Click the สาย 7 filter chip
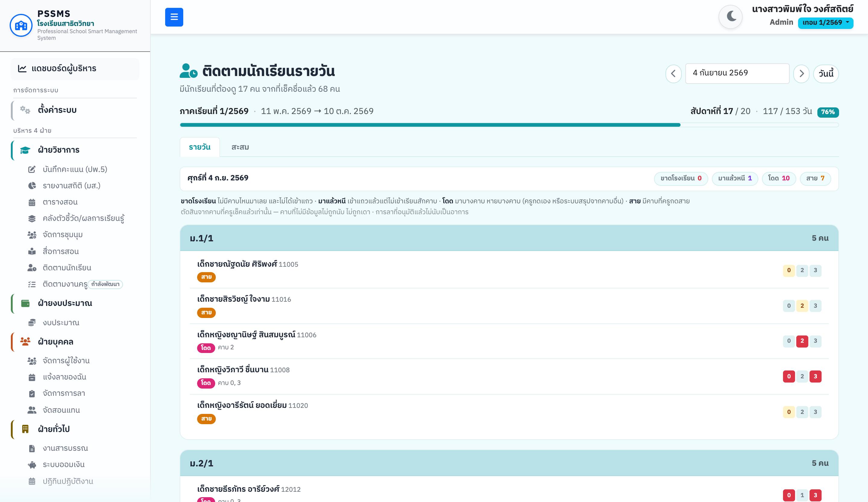Screen dimensions: 868x502 click(x=815, y=178)
